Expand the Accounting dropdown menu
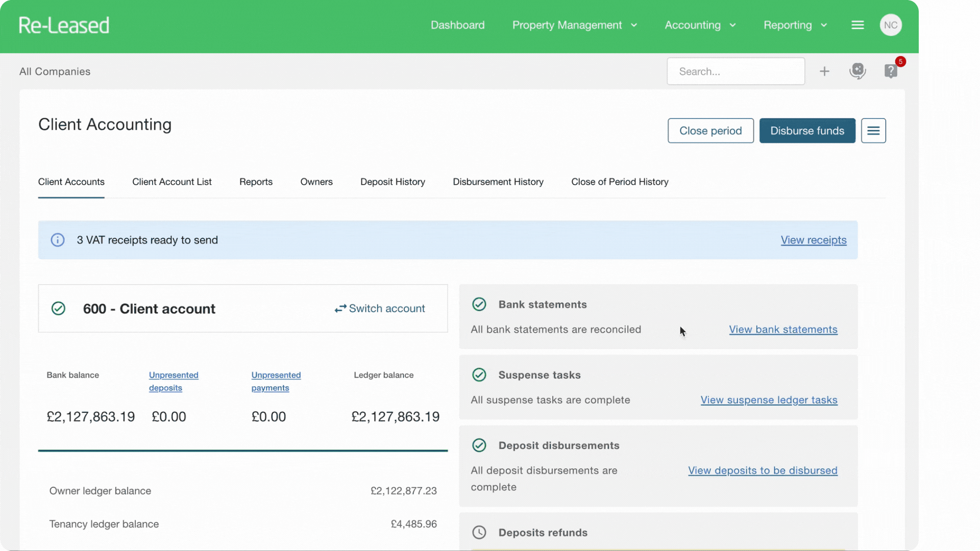The width and height of the screenshot is (980, 551). 700,25
